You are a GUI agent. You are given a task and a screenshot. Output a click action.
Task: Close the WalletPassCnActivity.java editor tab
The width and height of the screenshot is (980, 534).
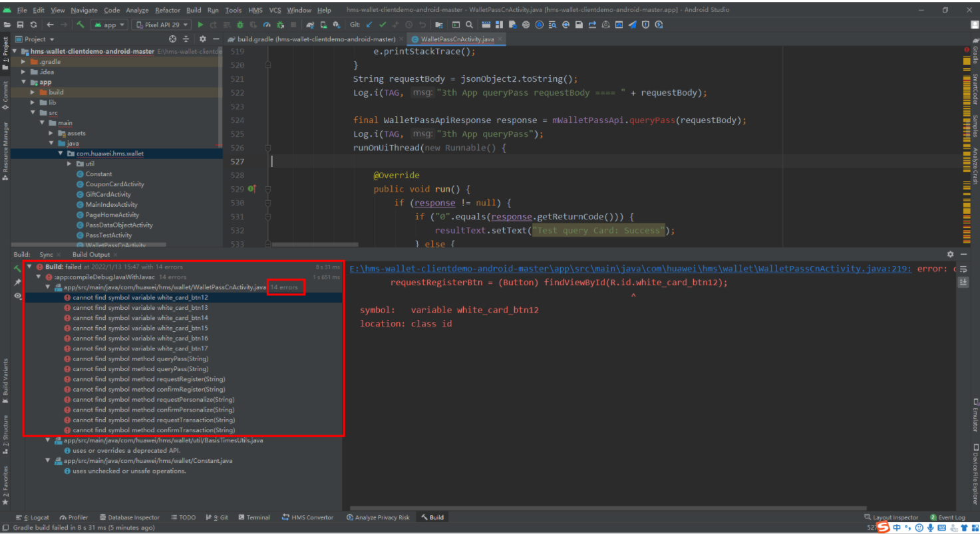tap(500, 39)
